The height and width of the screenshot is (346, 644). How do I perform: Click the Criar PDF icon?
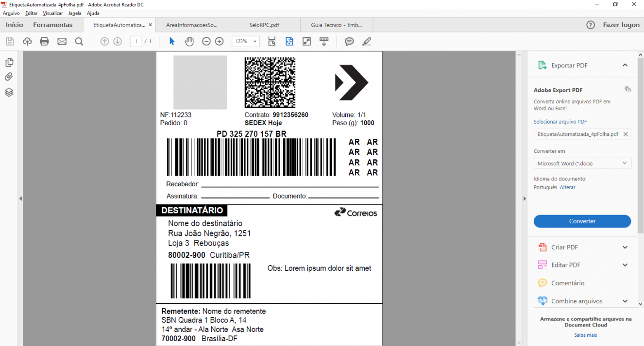pyautogui.click(x=542, y=247)
